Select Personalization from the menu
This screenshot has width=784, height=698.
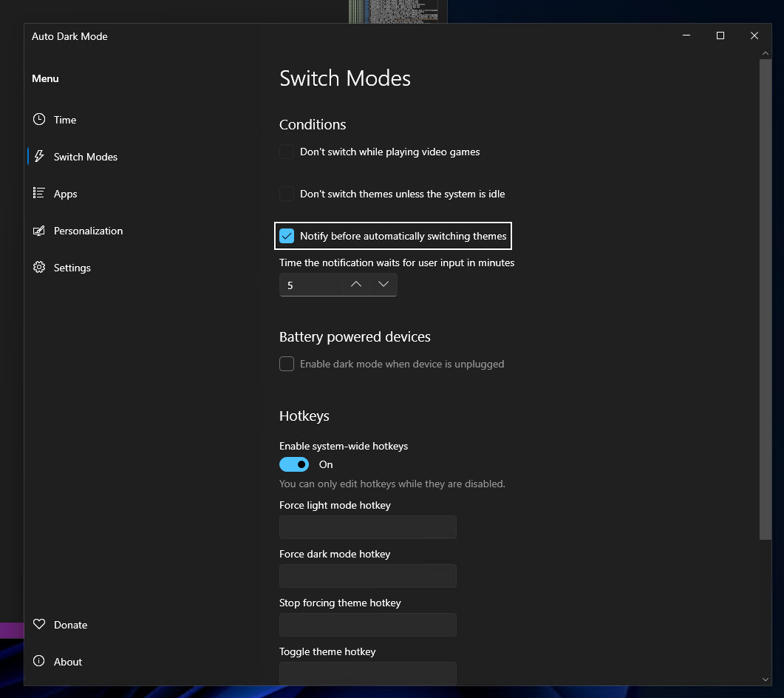coord(88,230)
